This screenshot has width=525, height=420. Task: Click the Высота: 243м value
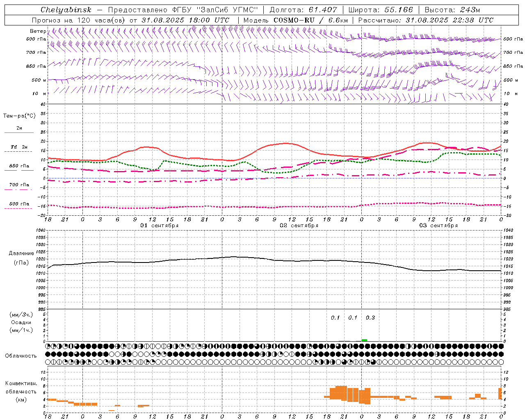tap(452, 10)
